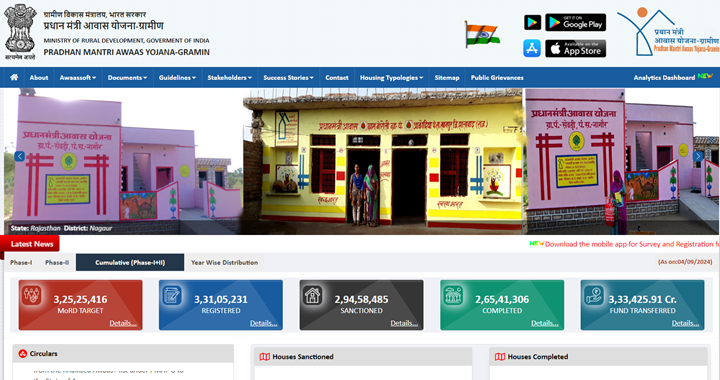The width and height of the screenshot is (720, 380).
Task: Click the NEW badge in the news ticker
Action: point(536,243)
